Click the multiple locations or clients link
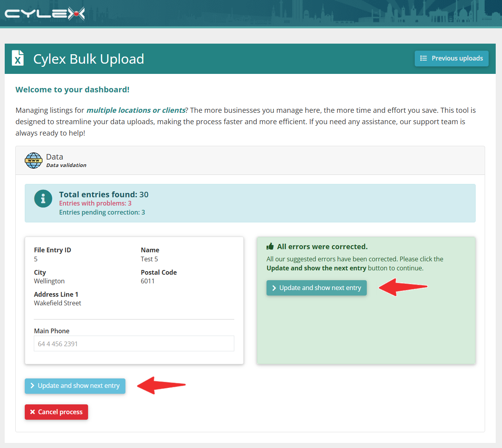Viewport: 502px width, 448px height. [136, 110]
